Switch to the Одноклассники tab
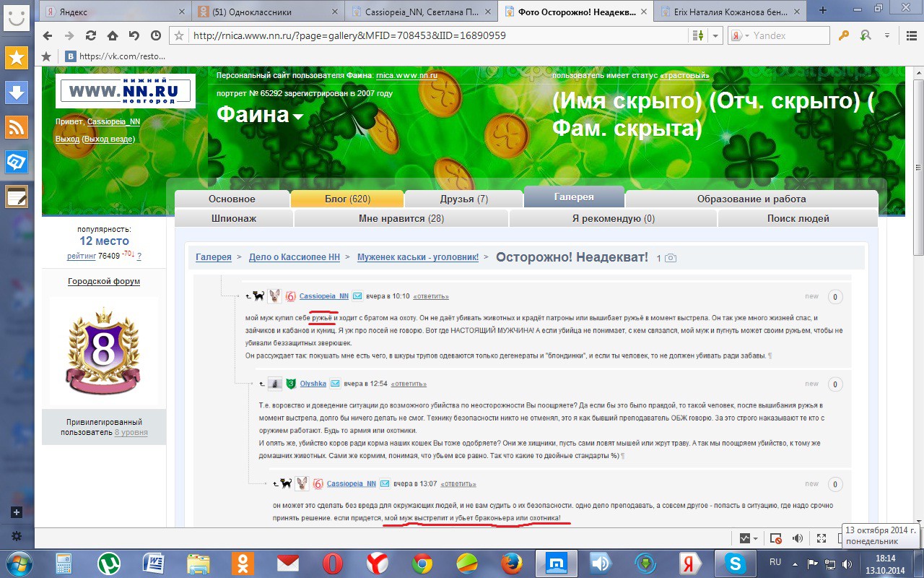This screenshot has width=924, height=578. tap(271, 12)
